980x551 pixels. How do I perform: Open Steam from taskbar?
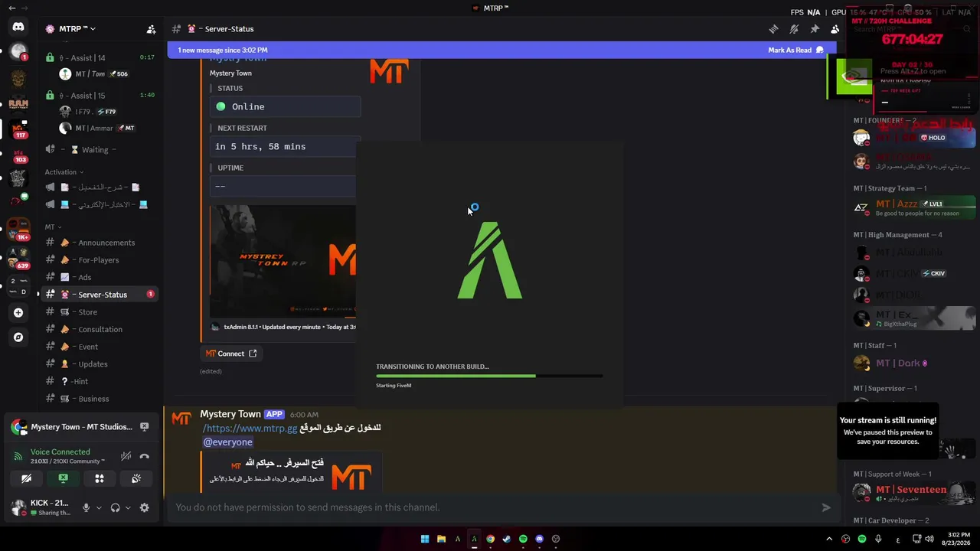coord(507,539)
